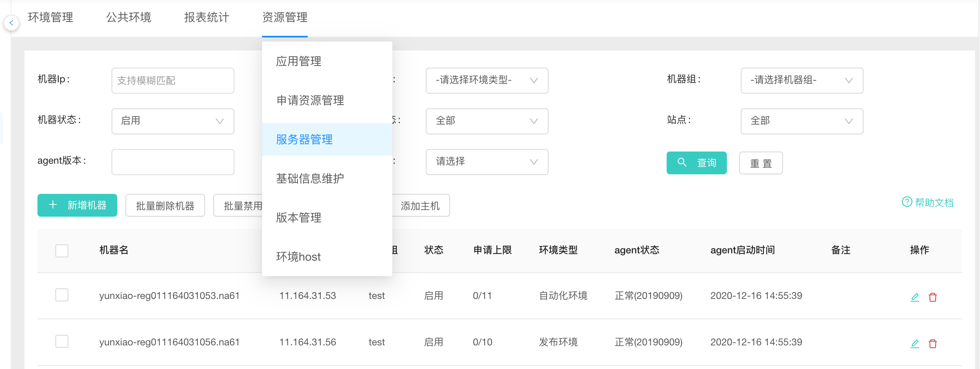Click the 批量删除机器 button

[x=165, y=205]
